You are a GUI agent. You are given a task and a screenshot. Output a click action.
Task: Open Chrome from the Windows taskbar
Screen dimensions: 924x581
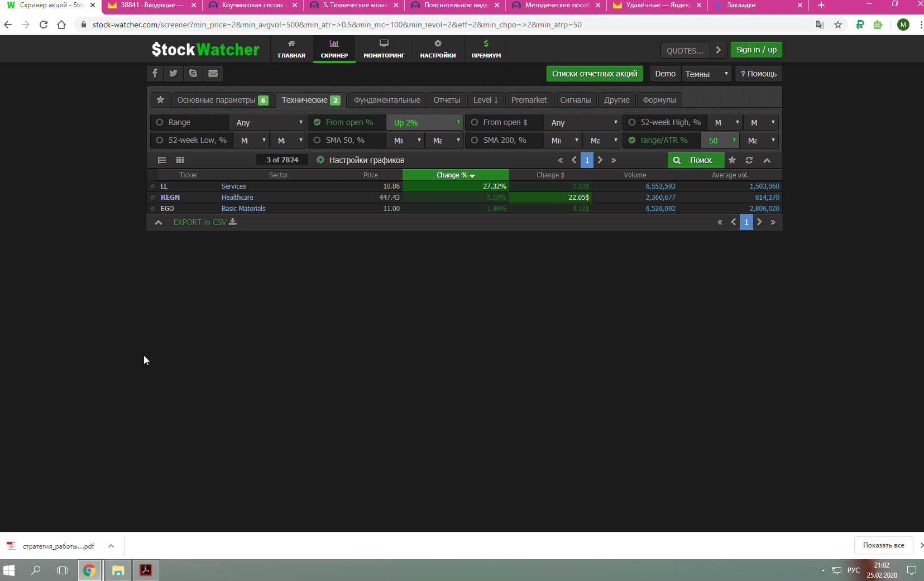tap(89, 570)
